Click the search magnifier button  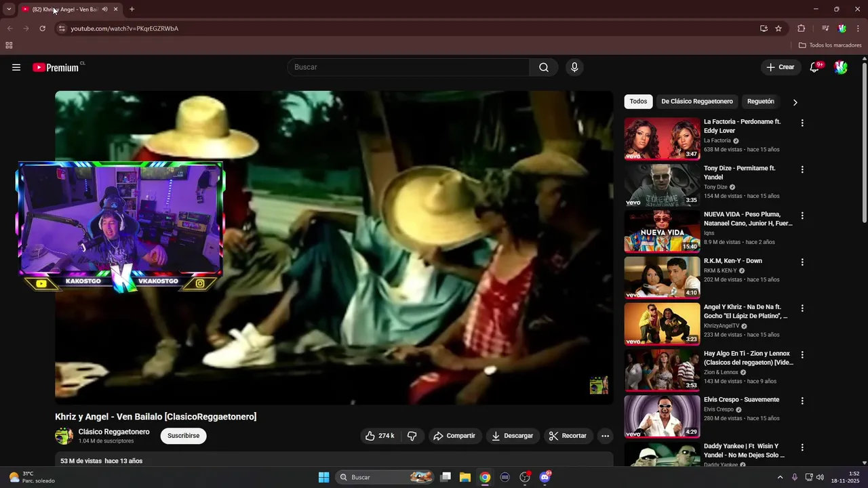[x=544, y=67]
